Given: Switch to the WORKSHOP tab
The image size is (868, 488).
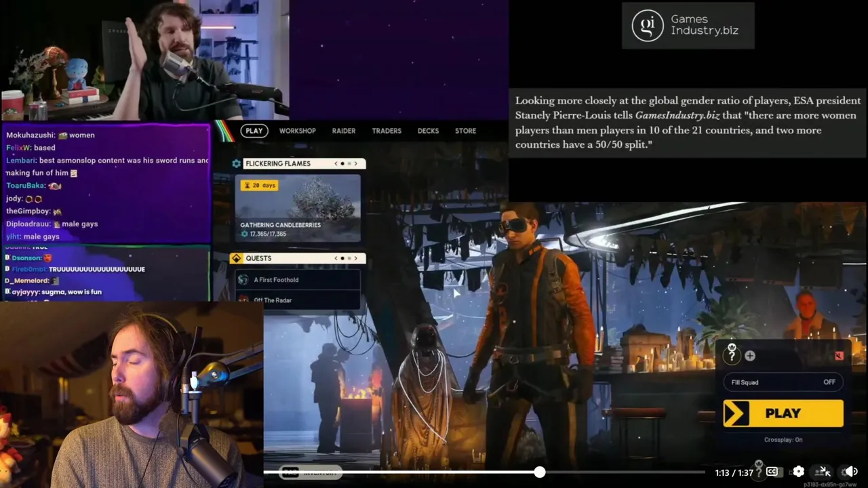Looking at the screenshot, I should click(298, 131).
